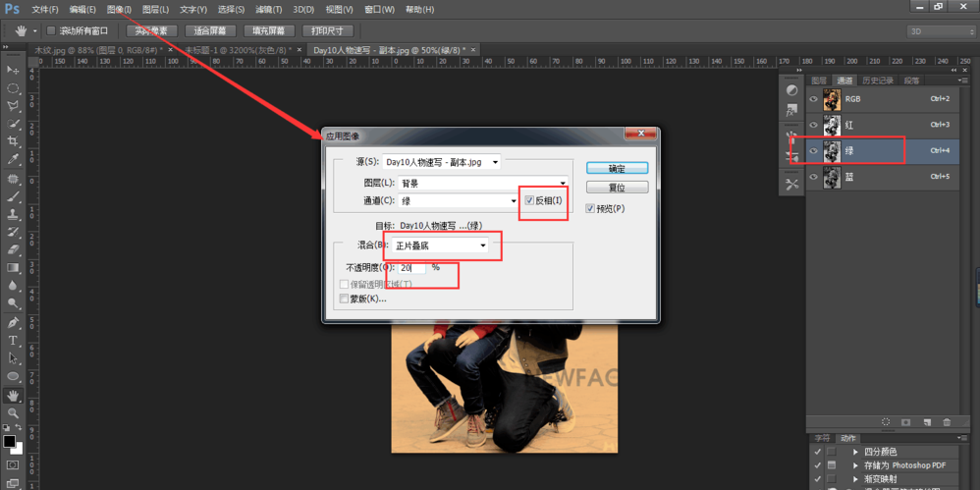This screenshot has height=490, width=980.
Task: Load channel as selection icon
Action: click(x=885, y=422)
